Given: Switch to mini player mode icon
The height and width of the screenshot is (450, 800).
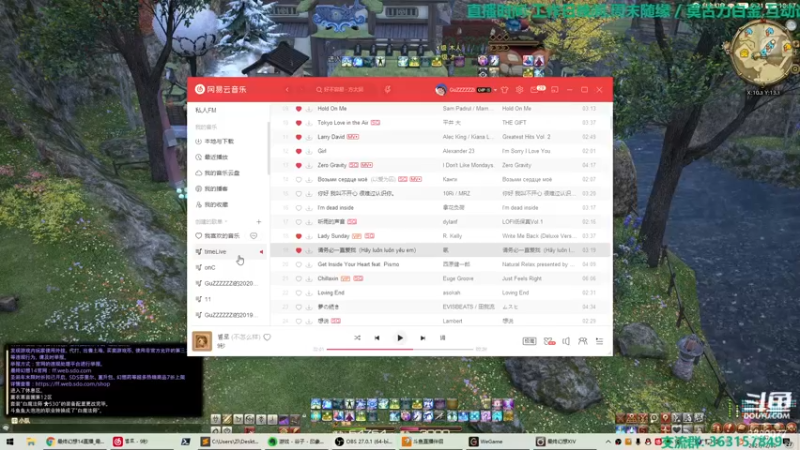Looking at the screenshot, I should (555, 89).
